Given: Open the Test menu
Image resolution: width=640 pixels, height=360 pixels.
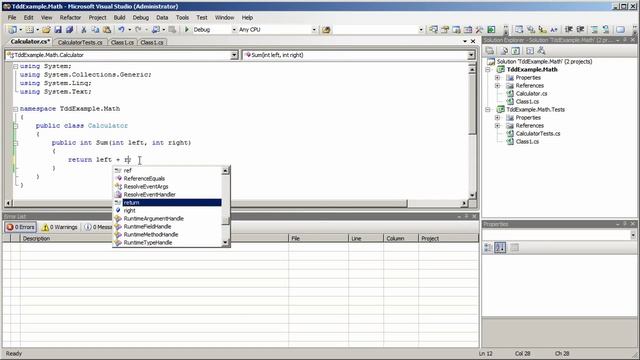Looking at the screenshot, I should point(202,18).
